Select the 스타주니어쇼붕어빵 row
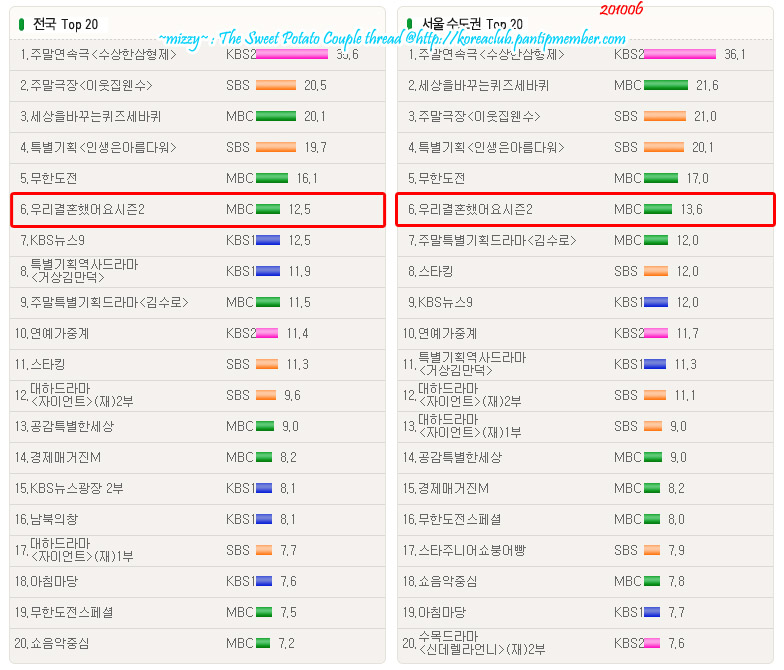The width and height of the screenshot is (784, 670). click(x=586, y=550)
